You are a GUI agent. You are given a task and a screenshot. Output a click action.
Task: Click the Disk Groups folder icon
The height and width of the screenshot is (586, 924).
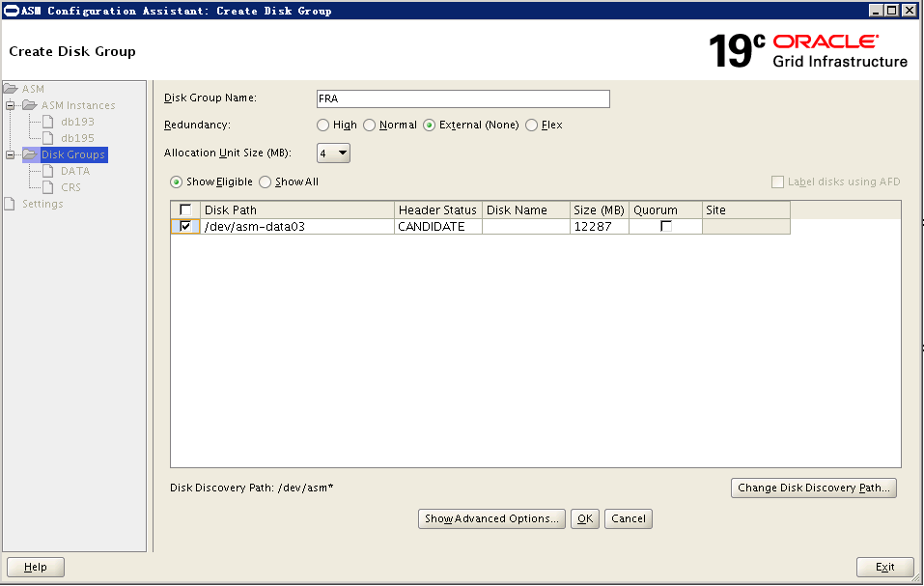click(30, 154)
